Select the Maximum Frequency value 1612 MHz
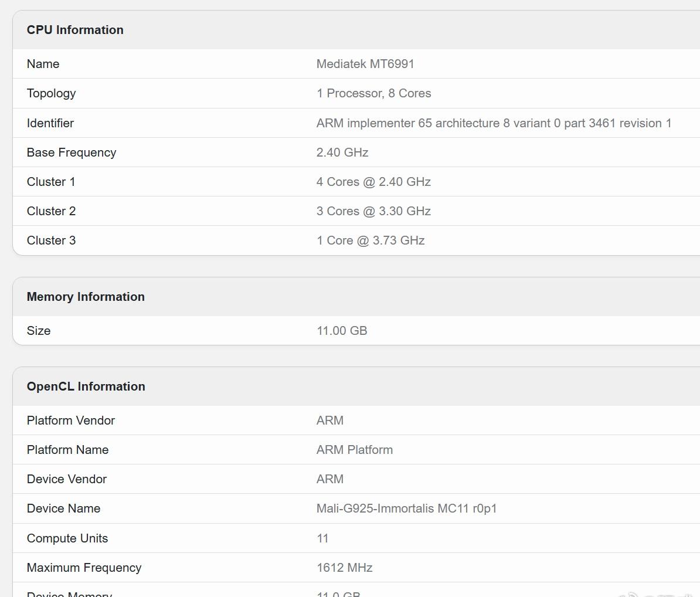Image resolution: width=700 pixels, height=597 pixels. [344, 568]
